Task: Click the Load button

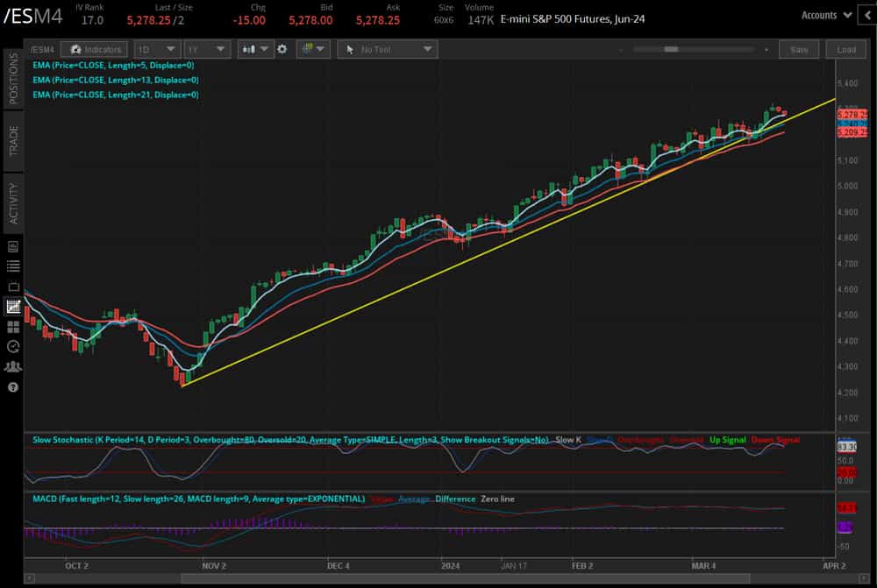Action: 845,49
